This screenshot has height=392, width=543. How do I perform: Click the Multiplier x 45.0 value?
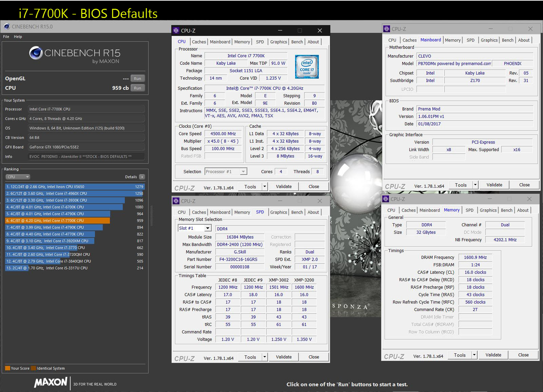tap(223, 141)
